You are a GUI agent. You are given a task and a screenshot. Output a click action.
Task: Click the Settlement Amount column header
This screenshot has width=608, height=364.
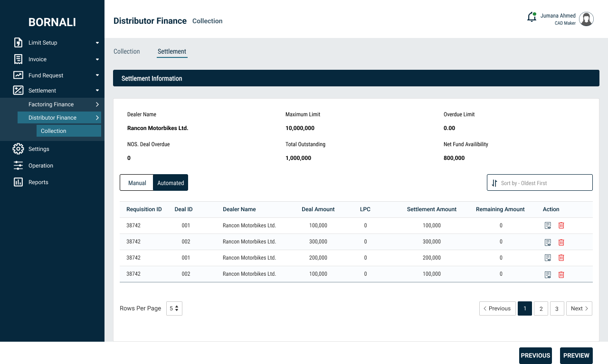(x=432, y=209)
